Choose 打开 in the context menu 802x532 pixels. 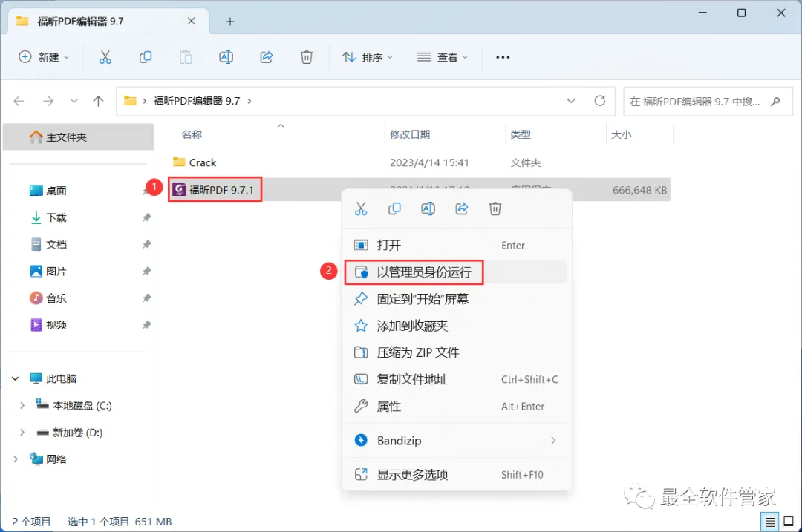[456, 246]
